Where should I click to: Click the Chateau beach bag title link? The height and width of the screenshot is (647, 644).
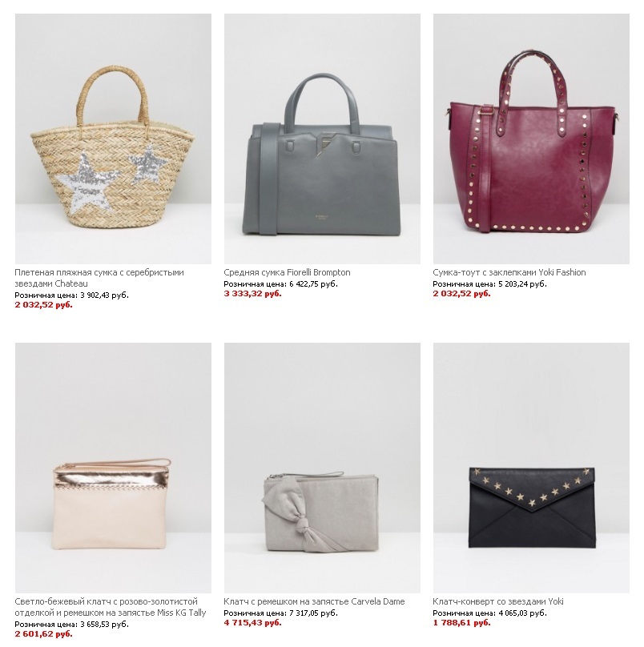coord(99,278)
